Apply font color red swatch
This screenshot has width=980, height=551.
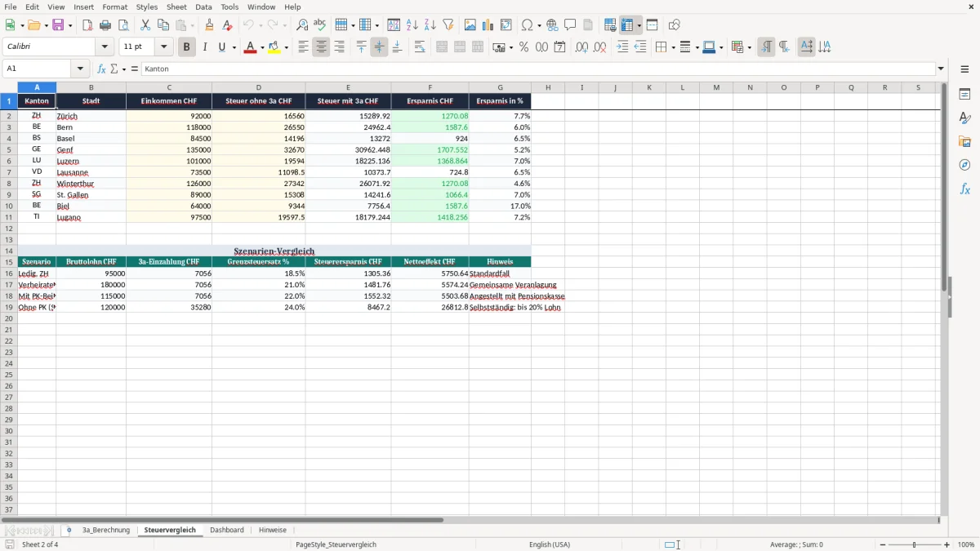(x=250, y=47)
